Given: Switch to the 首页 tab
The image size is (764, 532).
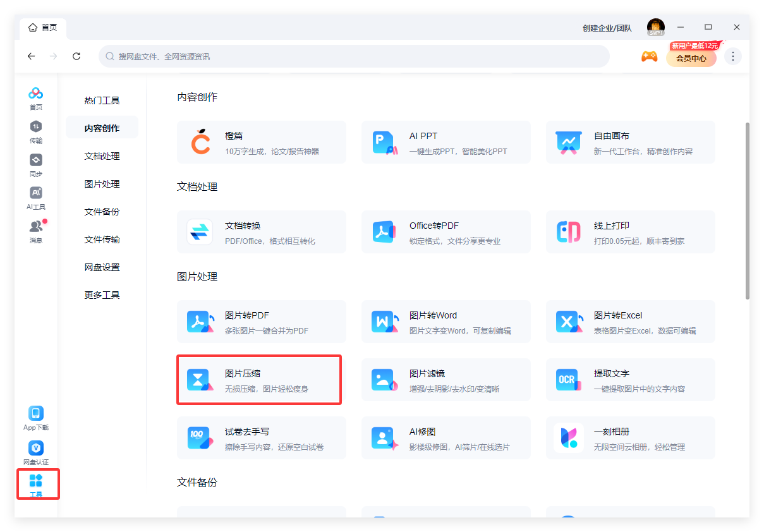Looking at the screenshot, I should tap(43, 28).
